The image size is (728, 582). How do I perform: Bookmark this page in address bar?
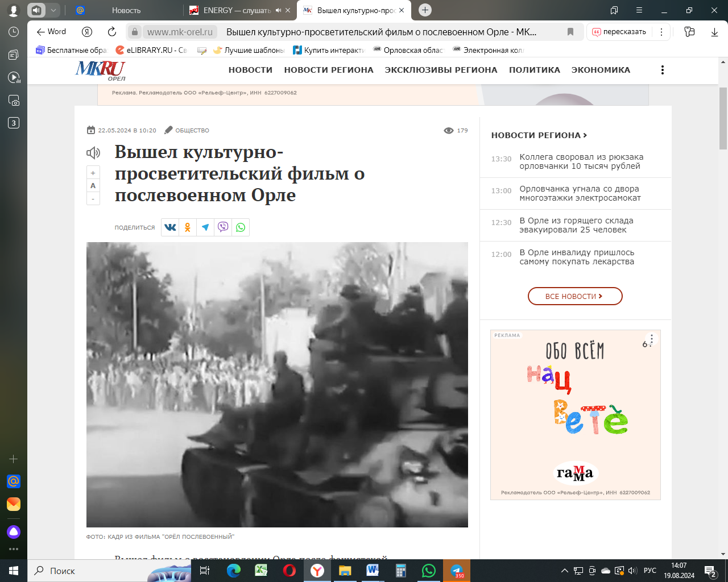click(570, 32)
